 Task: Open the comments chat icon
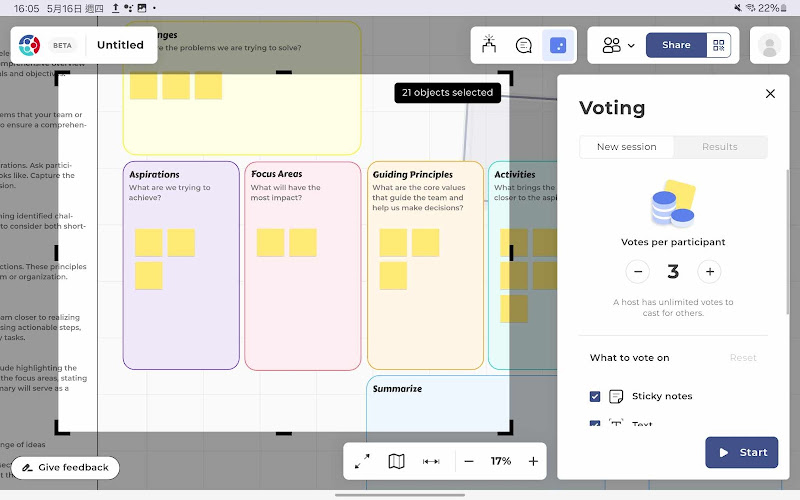[523, 45]
